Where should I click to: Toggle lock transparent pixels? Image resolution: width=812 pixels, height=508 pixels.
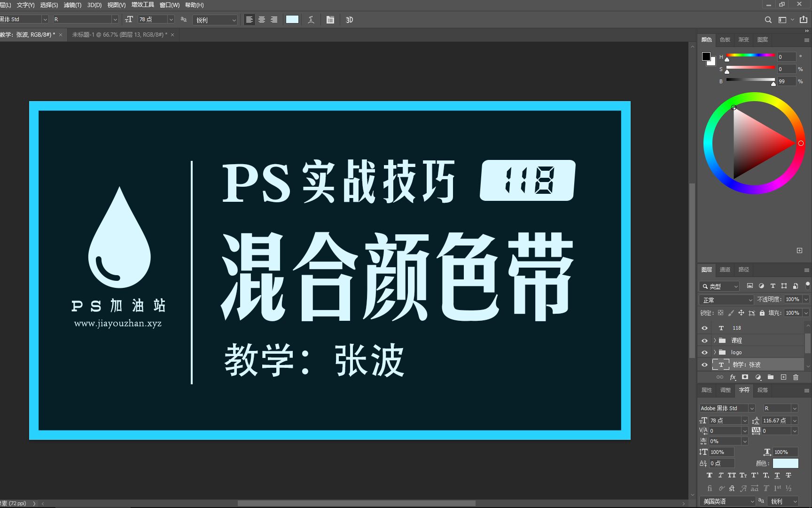(x=720, y=313)
